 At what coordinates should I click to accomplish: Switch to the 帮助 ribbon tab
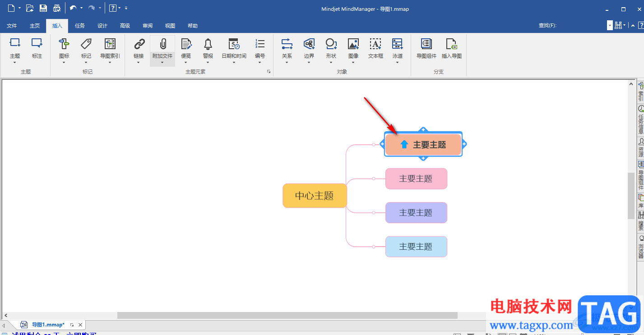click(193, 26)
